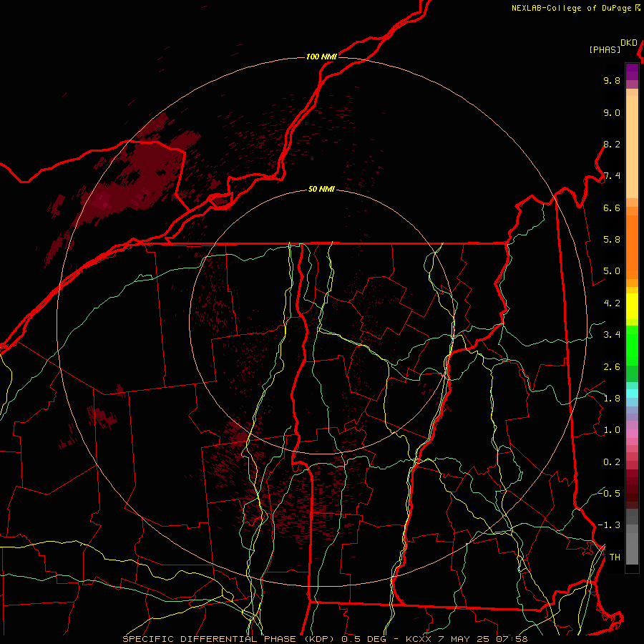Screen dimensions: 644x644
Task: Select the 7.4 scale value
Action: tap(612, 176)
